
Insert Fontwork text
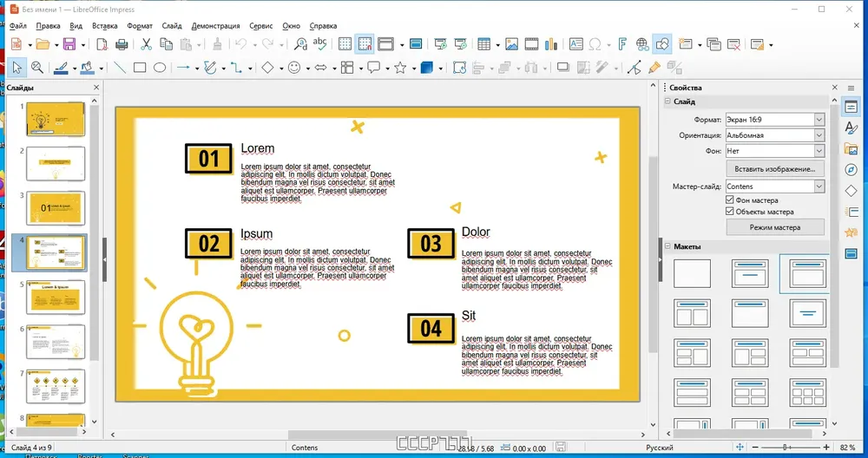622,44
